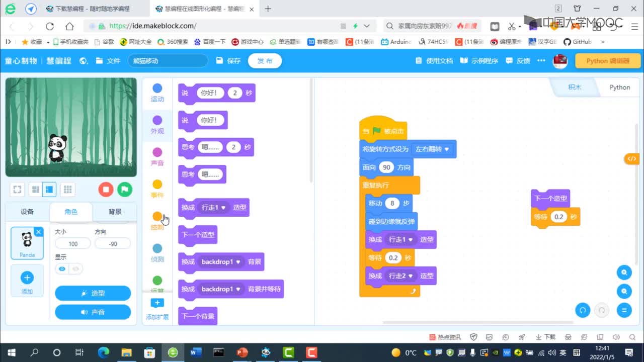Select the 声音 (Sound) block category

click(x=157, y=157)
